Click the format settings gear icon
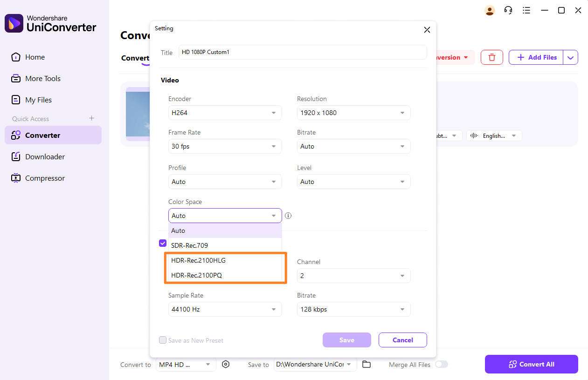This screenshot has height=380, width=588. click(226, 364)
